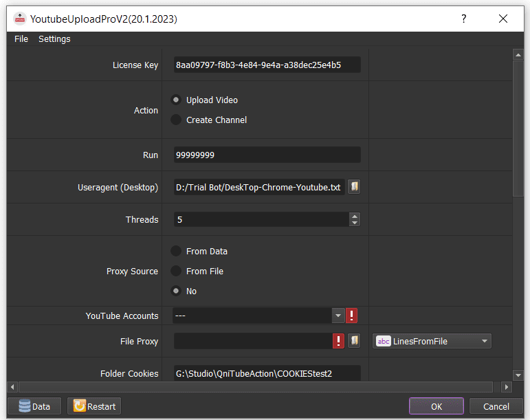Viewport: 530px width, 420px height.
Task: Click the License Key label
Action: coord(135,65)
